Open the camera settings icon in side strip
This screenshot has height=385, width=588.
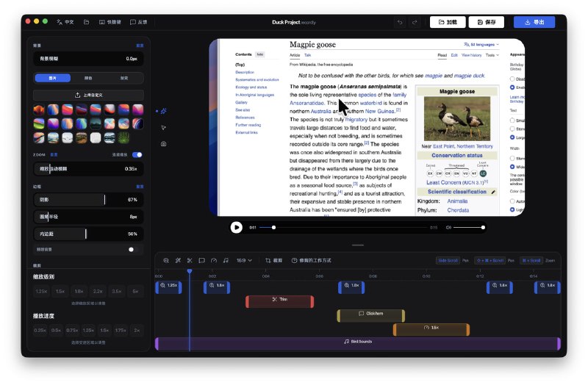click(163, 144)
